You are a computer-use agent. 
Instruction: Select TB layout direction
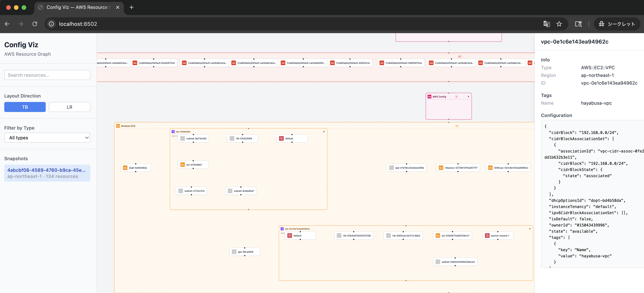pyautogui.click(x=25, y=107)
